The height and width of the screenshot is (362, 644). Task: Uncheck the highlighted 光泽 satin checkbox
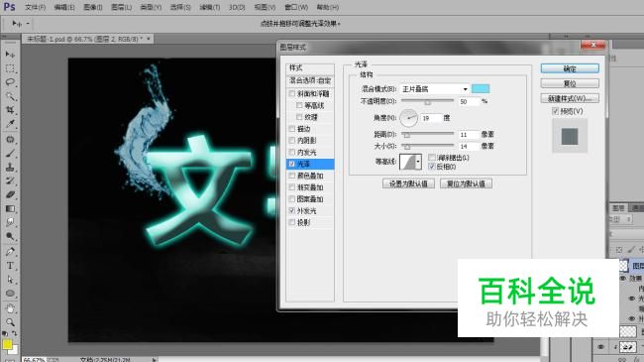(292, 164)
